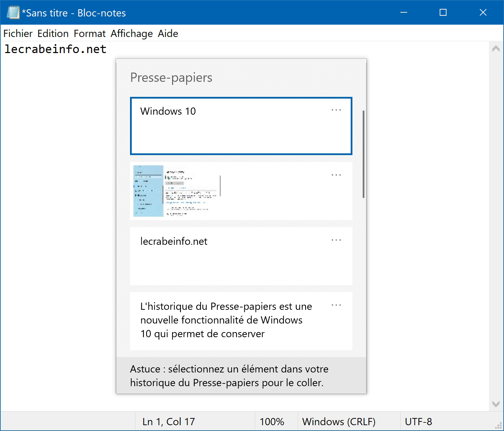Open options for the screenshot clipboard item

pyautogui.click(x=336, y=175)
